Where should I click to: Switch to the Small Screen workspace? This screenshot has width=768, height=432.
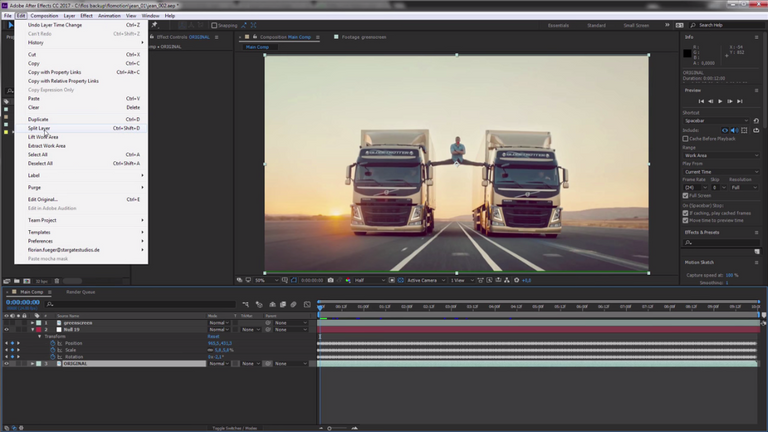click(636, 25)
